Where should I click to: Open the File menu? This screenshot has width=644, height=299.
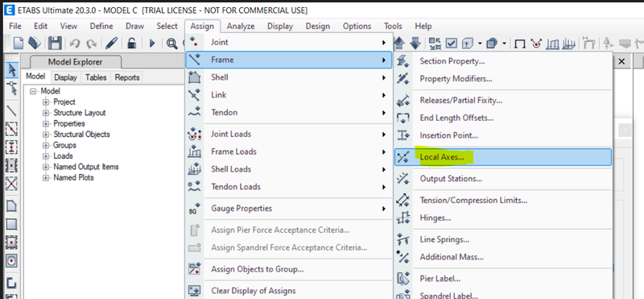tap(15, 26)
